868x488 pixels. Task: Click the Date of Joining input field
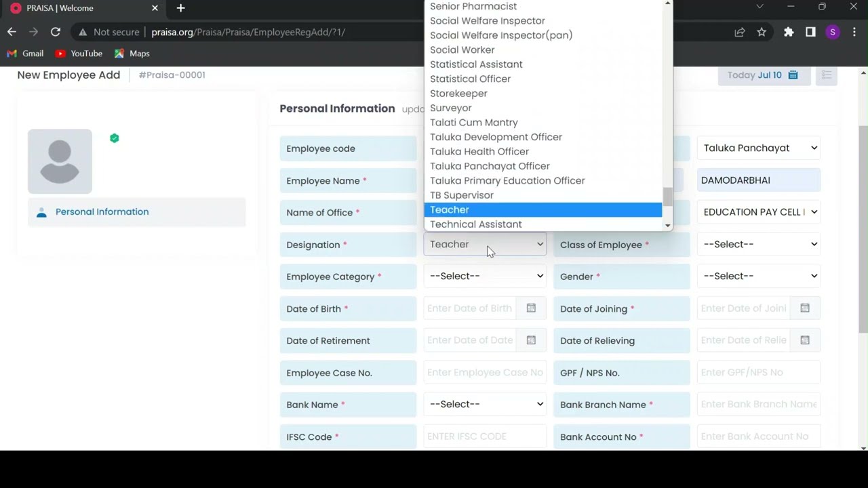pos(743,308)
